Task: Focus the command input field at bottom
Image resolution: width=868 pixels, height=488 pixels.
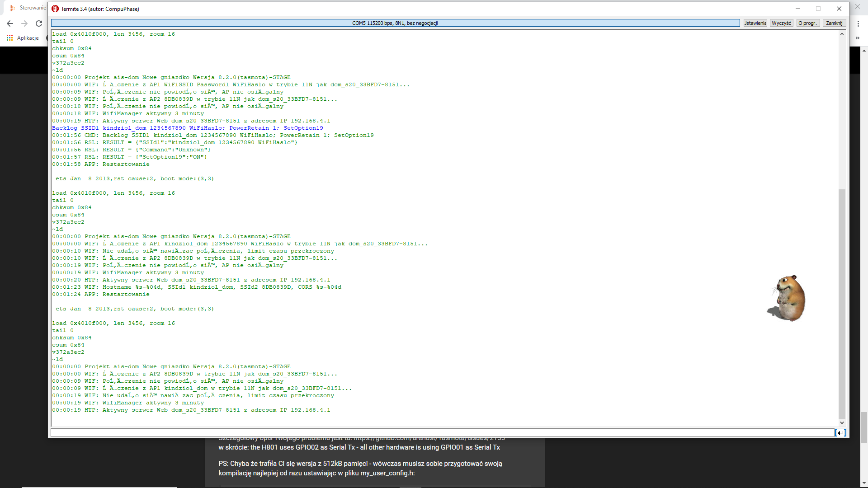Action: 442,433
